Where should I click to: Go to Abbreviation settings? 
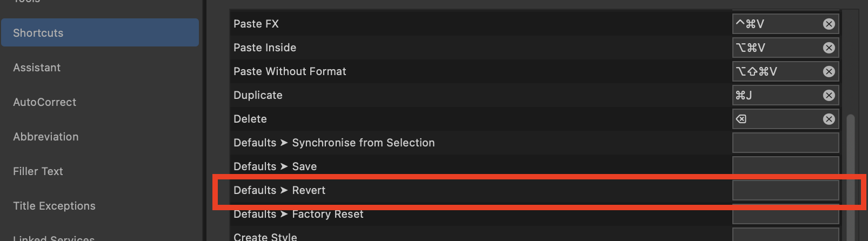(45, 137)
